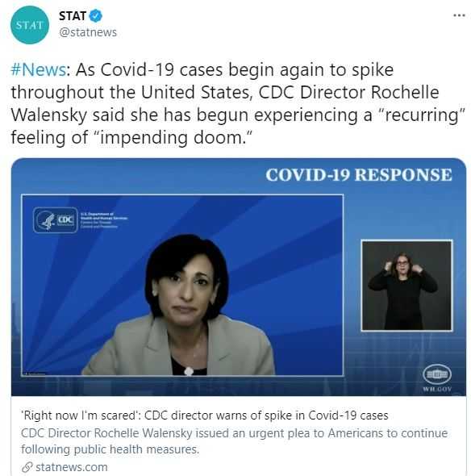Click the sign language interpreter inset
Screen dimensions: 471x476
406,285
